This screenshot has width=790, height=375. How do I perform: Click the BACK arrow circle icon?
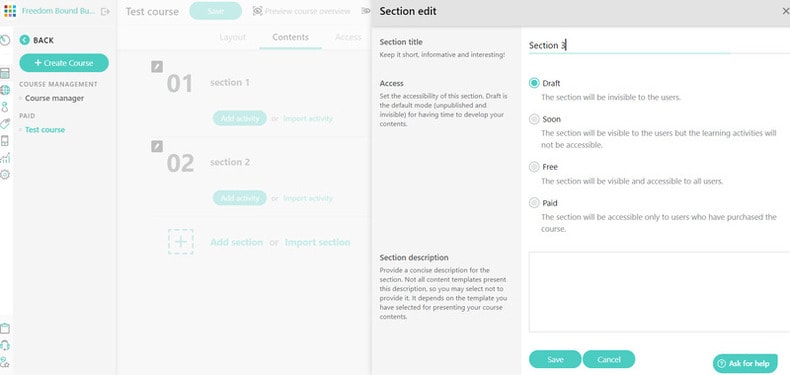pos(24,40)
